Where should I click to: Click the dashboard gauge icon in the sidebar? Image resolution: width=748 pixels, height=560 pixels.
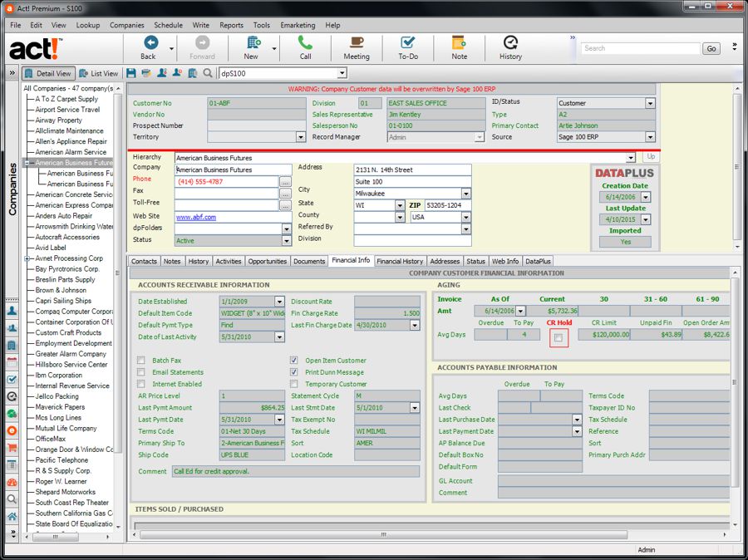pos(11,482)
